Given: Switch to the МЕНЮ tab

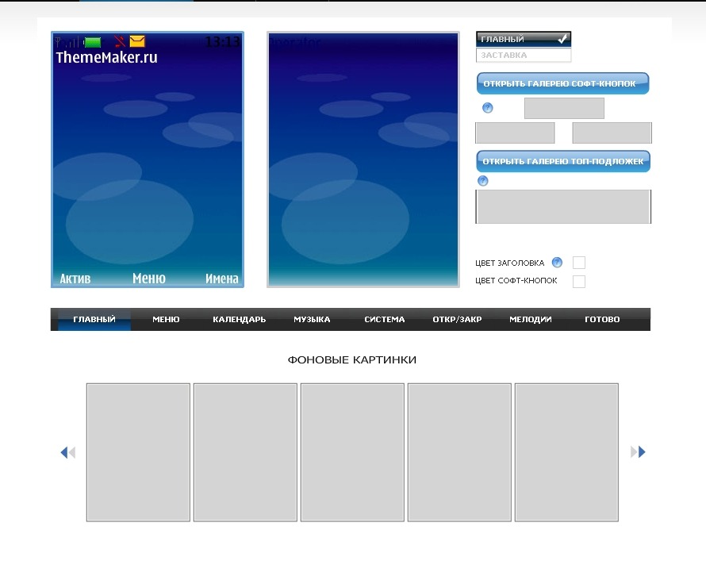Looking at the screenshot, I should point(166,320).
